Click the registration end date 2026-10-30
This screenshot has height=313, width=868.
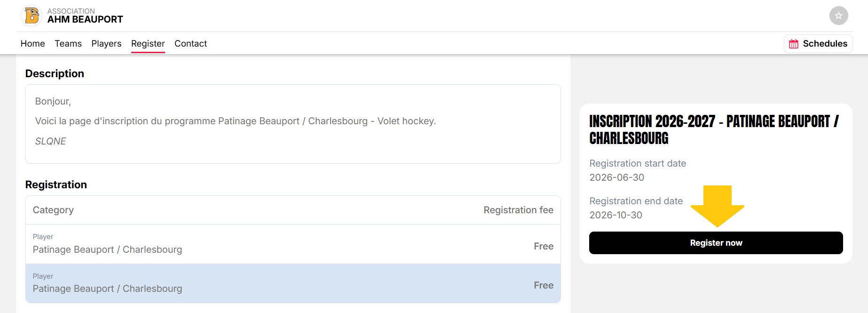click(x=616, y=215)
